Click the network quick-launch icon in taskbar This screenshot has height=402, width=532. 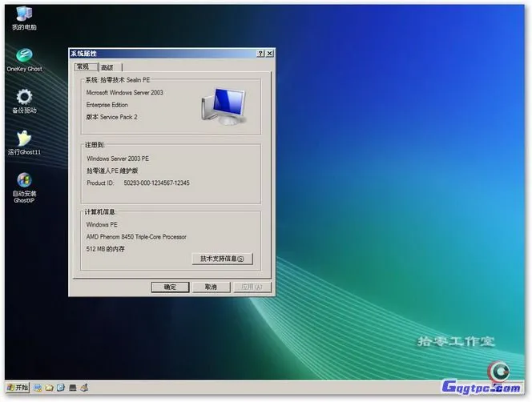coord(38,388)
